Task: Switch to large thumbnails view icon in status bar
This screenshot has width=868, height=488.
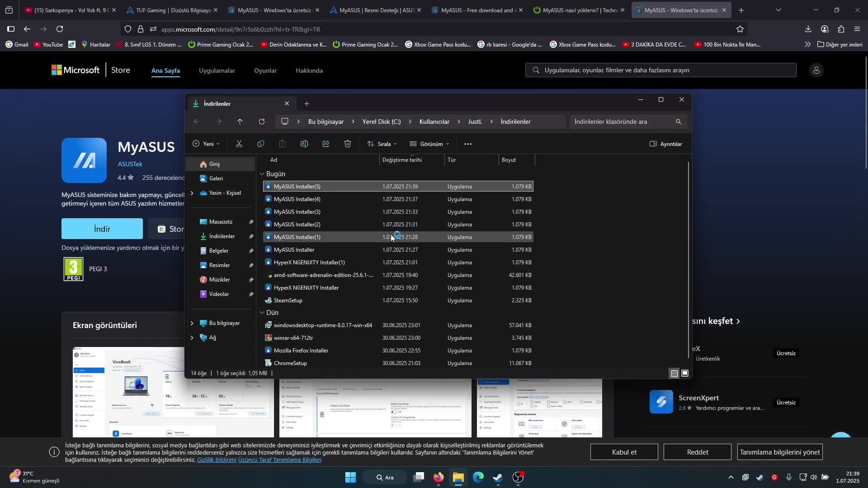Action: pyautogui.click(x=685, y=373)
